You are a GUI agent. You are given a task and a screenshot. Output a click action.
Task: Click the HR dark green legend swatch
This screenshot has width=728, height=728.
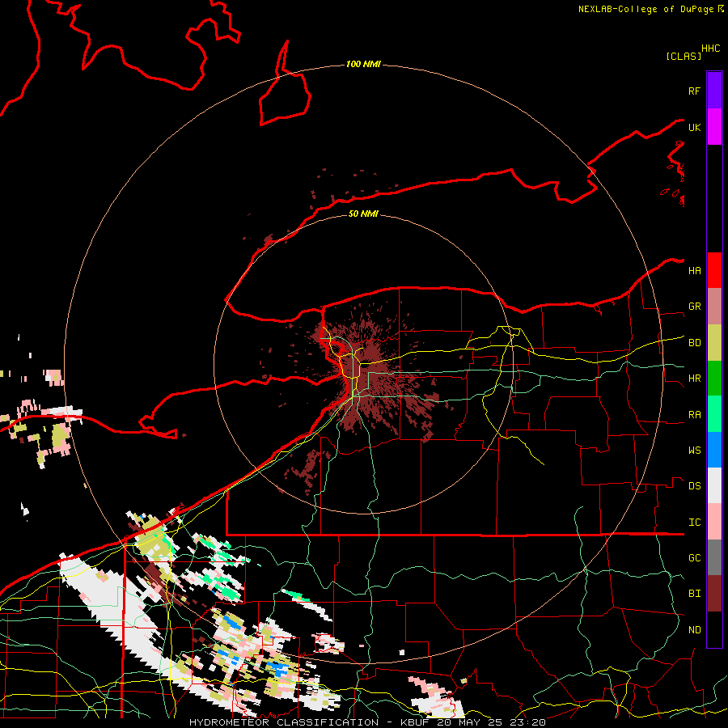click(x=714, y=379)
